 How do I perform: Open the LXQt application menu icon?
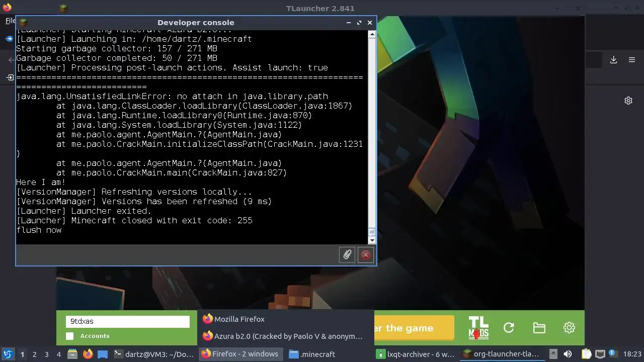click(8, 354)
